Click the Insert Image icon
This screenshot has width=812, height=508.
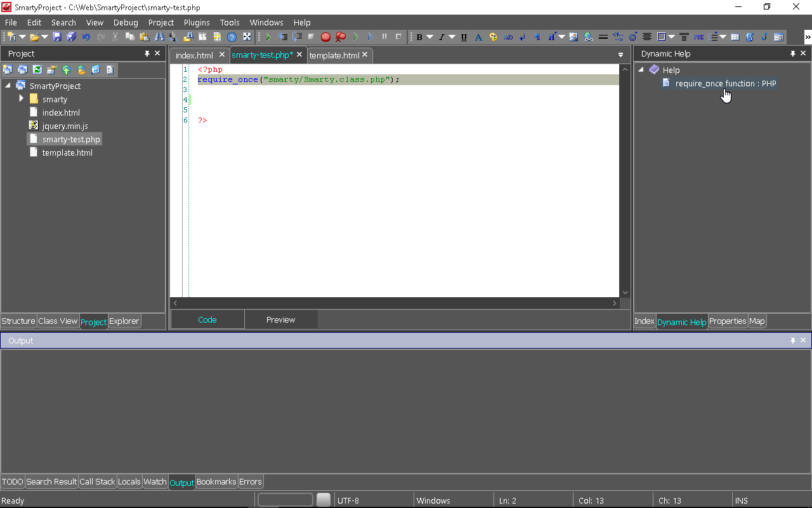(573, 37)
